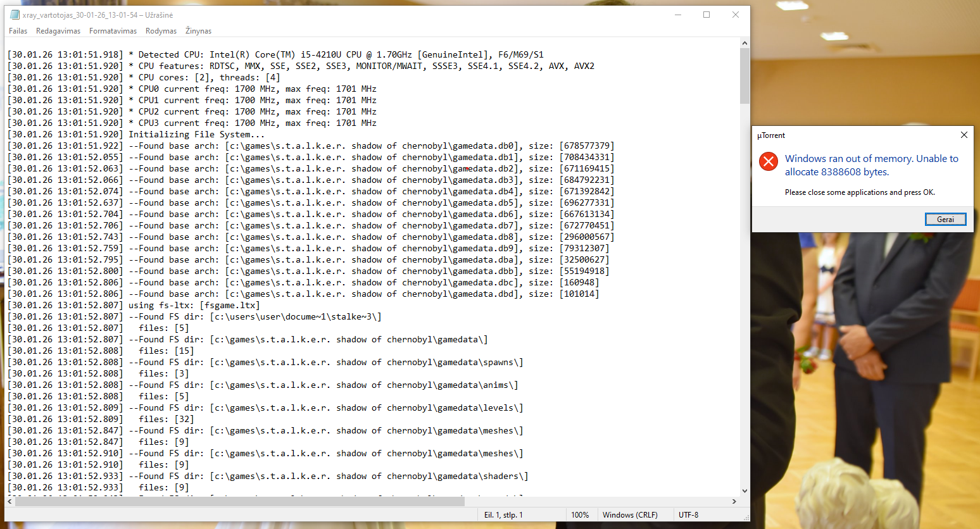
Task: Click the red error icon in µTorrent dialog
Action: (x=769, y=161)
